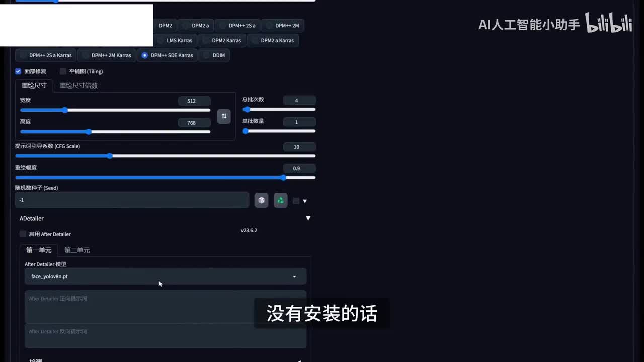This screenshot has height=362, width=644.
Task: Switch to the 重绘尺寸倍数 tab
Action: point(78,85)
